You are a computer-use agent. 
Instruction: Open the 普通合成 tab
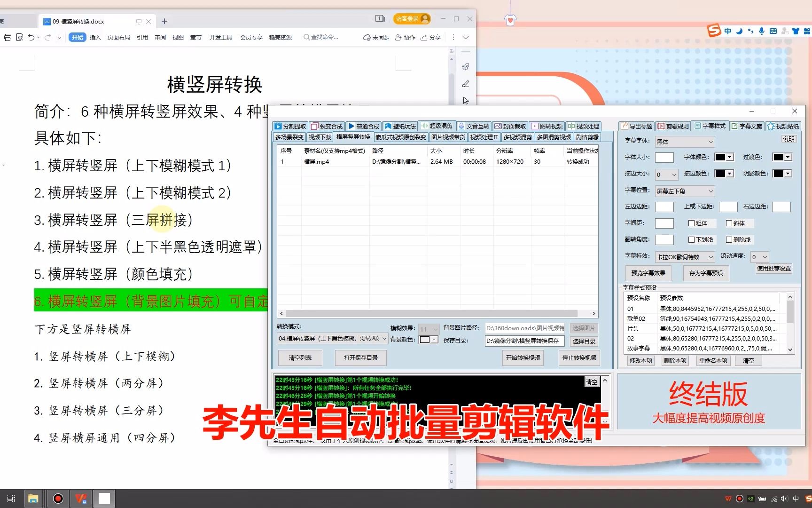coord(364,126)
